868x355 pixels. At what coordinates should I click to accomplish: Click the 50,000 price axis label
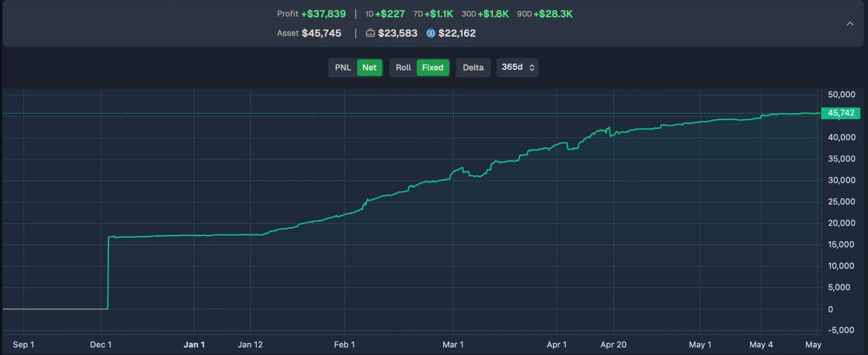[x=842, y=95]
